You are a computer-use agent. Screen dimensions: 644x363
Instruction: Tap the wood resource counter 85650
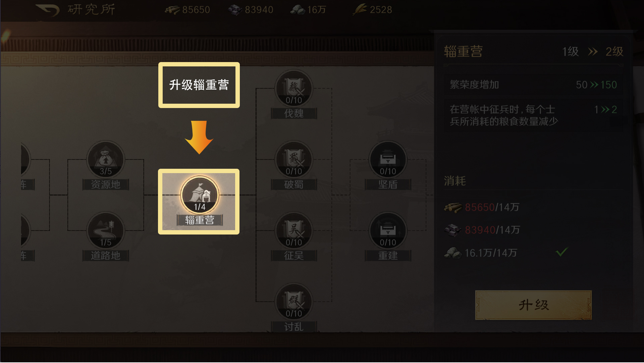pos(187,10)
